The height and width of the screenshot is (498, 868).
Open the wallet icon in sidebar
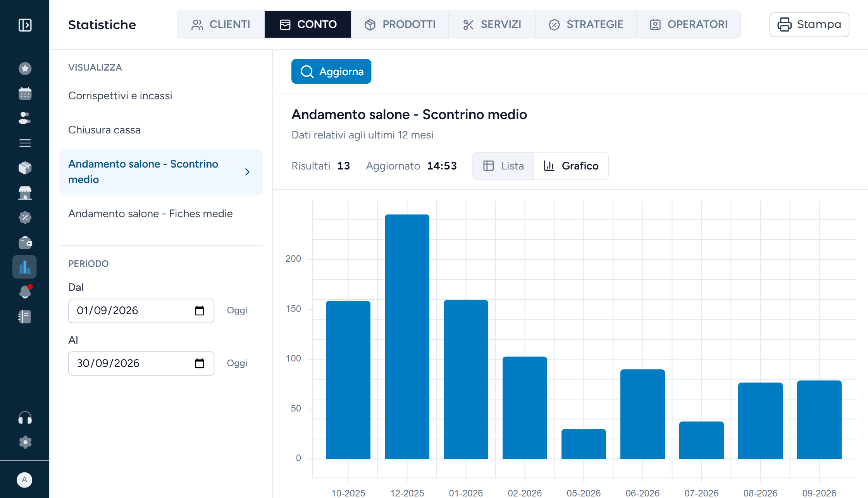[25, 242]
